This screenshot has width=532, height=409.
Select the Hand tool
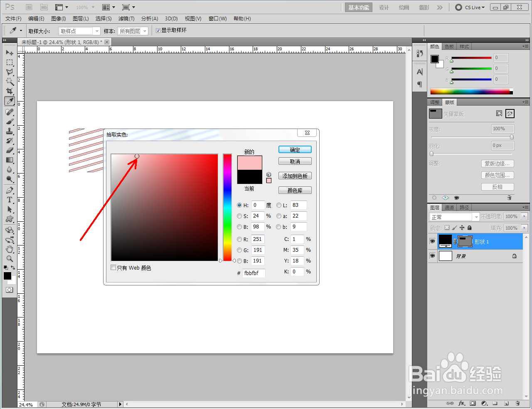(x=10, y=249)
